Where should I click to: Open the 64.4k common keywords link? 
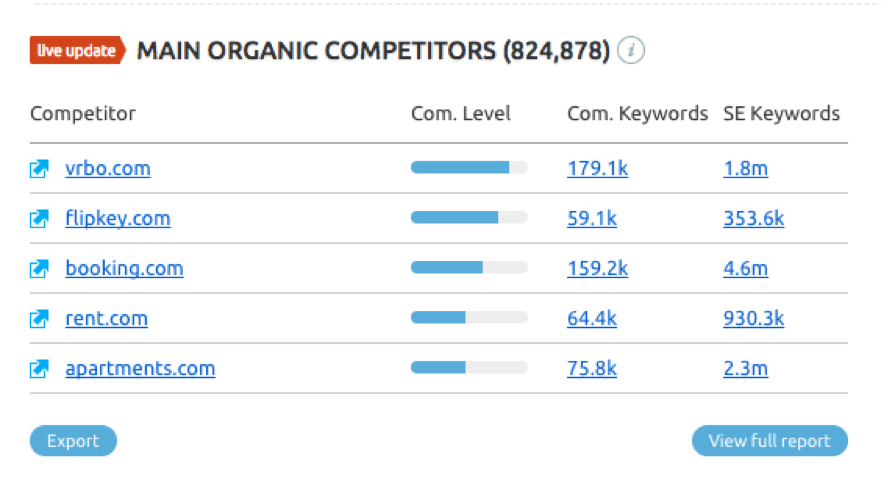point(592,318)
